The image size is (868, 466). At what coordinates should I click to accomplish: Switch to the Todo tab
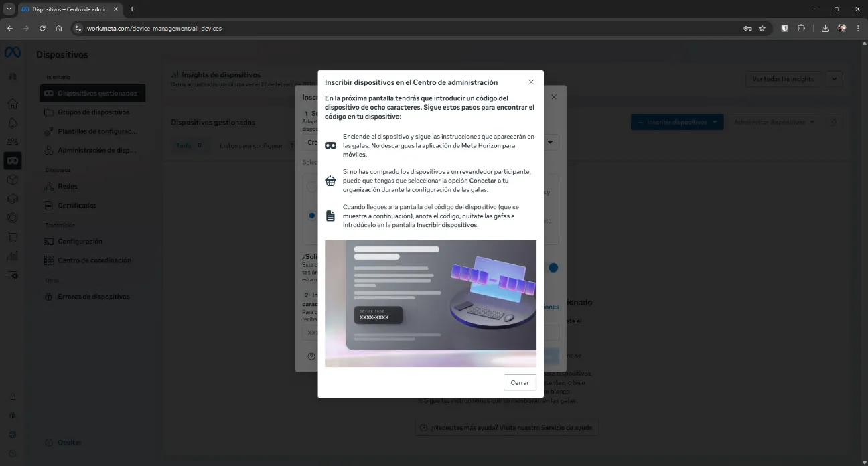189,145
